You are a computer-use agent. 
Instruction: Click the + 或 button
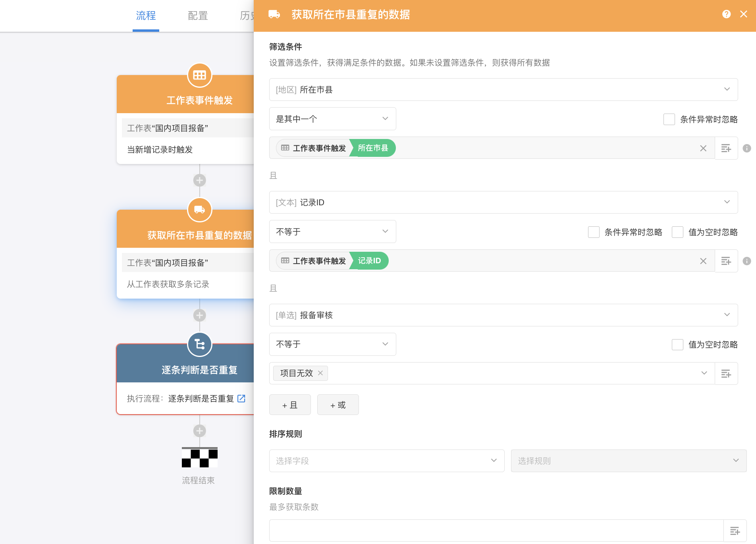[x=338, y=405]
